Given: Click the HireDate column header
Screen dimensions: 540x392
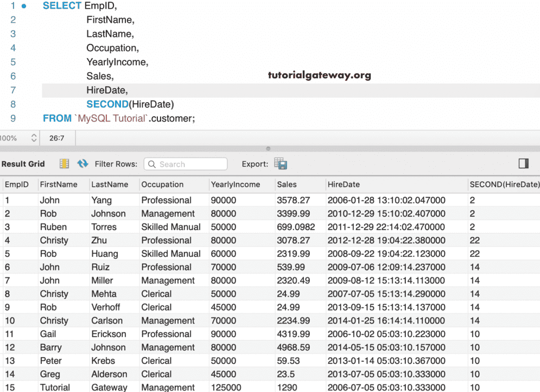Looking at the screenshot, I should coord(344,184).
